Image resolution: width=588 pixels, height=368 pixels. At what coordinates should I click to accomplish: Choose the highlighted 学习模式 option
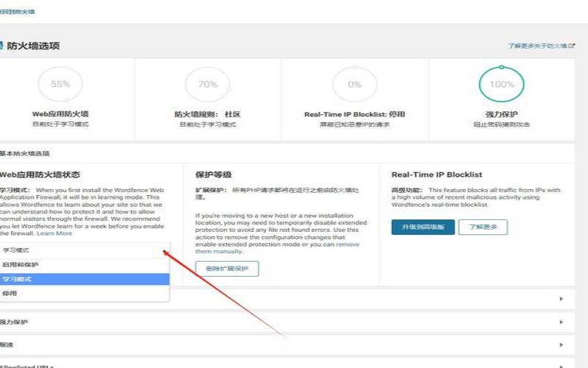[85, 279]
